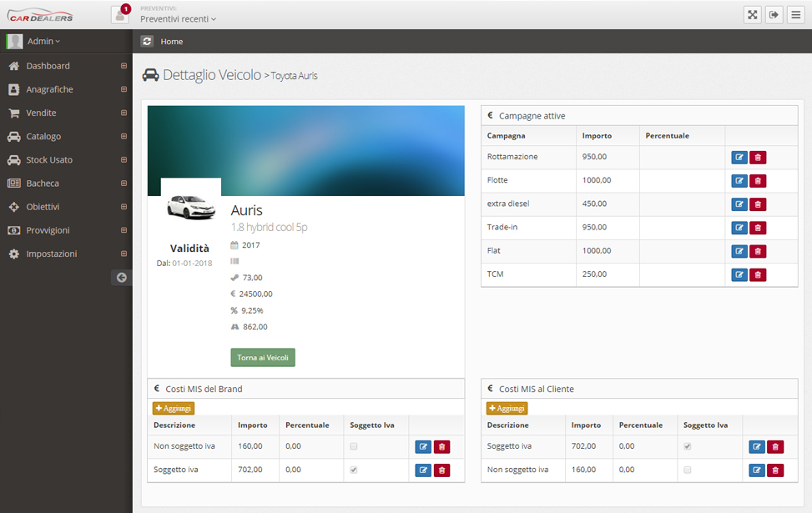The height and width of the screenshot is (513, 812).
Task: Open the hamburger menu icon
Action: pyautogui.click(x=796, y=15)
